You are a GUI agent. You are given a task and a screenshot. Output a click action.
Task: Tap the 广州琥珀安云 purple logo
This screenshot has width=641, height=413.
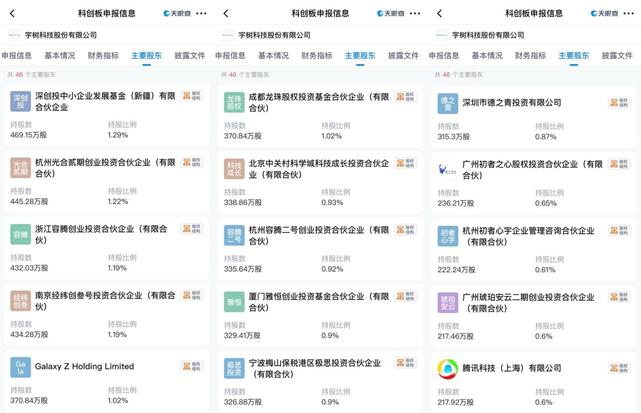[448, 303]
